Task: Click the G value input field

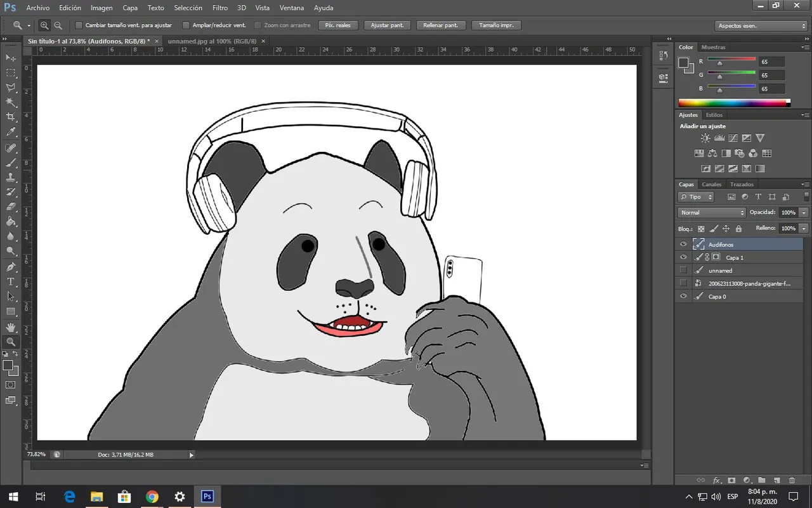Action: 771,76
